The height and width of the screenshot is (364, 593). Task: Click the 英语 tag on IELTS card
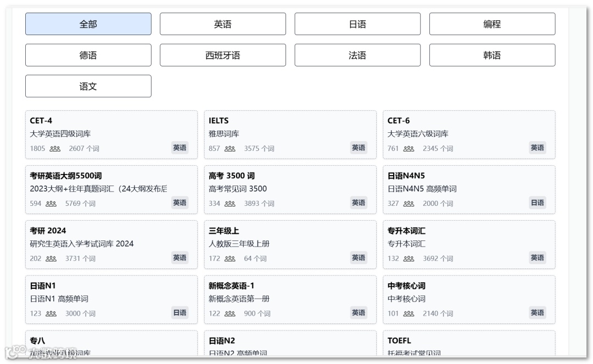359,148
